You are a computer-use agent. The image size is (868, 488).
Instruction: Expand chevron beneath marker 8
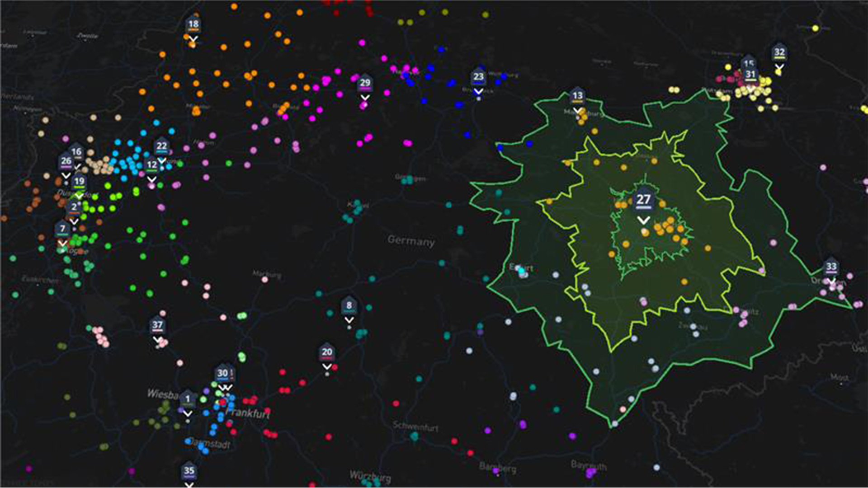click(x=349, y=320)
